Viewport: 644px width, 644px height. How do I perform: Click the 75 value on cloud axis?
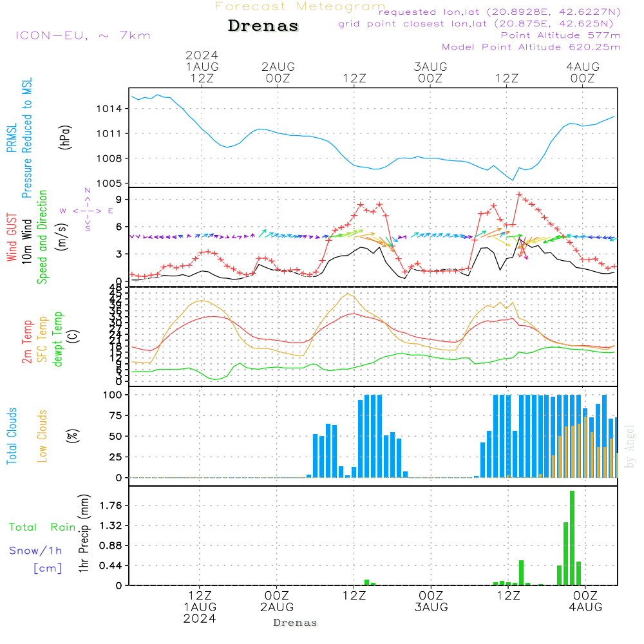[115, 415]
